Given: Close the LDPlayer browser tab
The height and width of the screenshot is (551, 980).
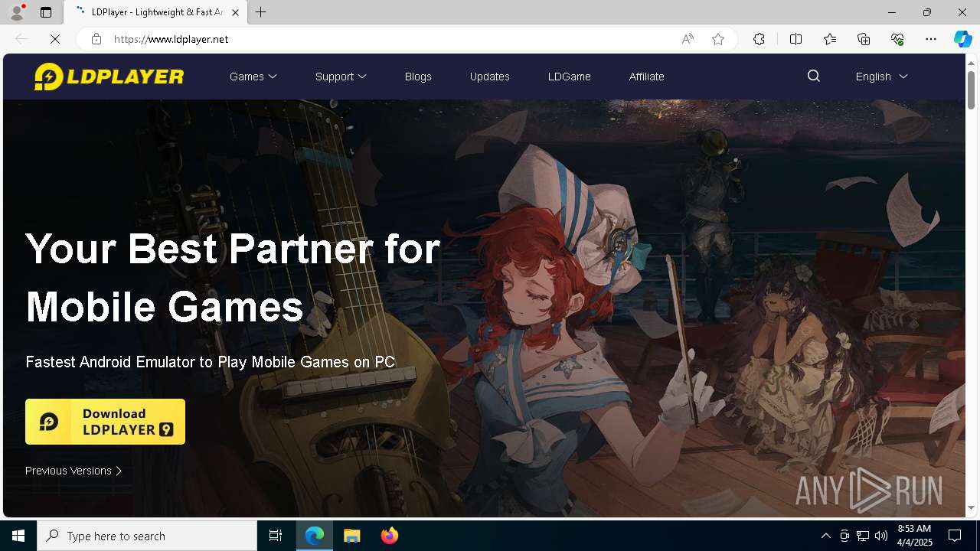Looking at the screenshot, I should pyautogui.click(x=236, y=12).
